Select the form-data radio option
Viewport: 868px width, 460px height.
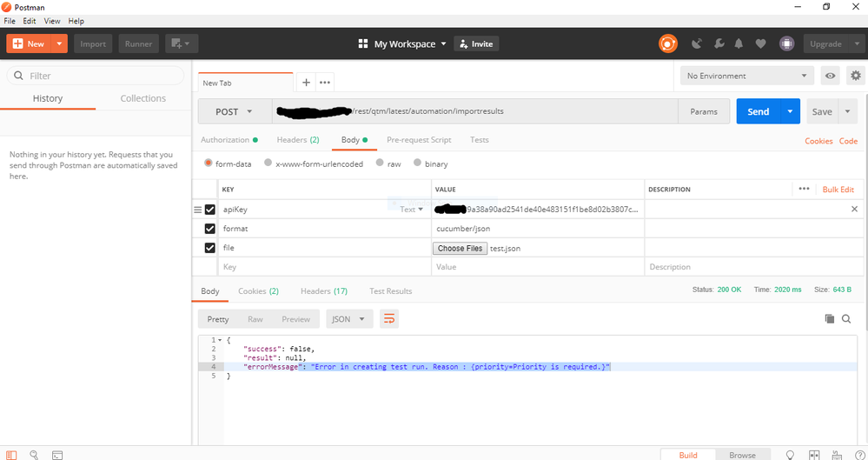pyautogui.click(x=209, y=163)
